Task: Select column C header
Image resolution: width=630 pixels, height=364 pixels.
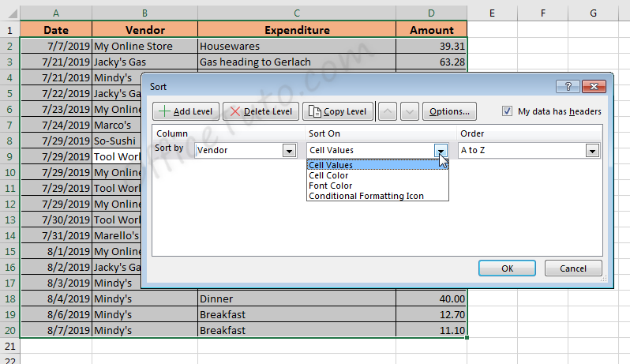Action: click(x=297, y=13)
